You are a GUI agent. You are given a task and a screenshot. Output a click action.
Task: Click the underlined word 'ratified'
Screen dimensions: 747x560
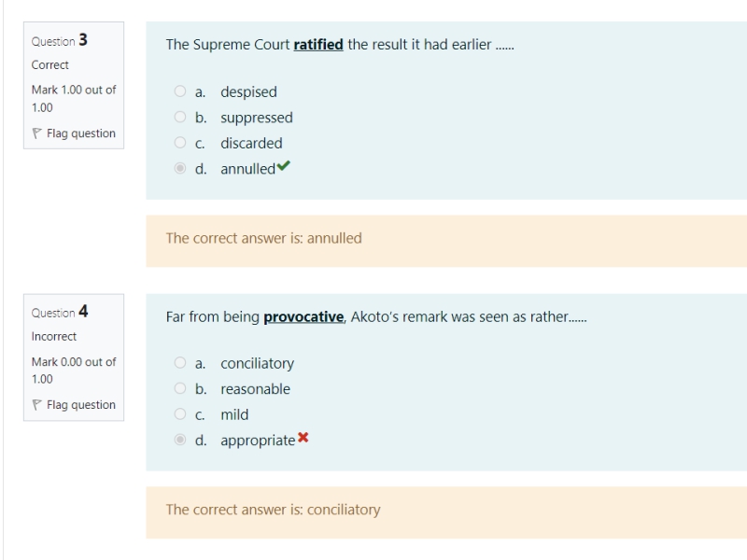318,45
